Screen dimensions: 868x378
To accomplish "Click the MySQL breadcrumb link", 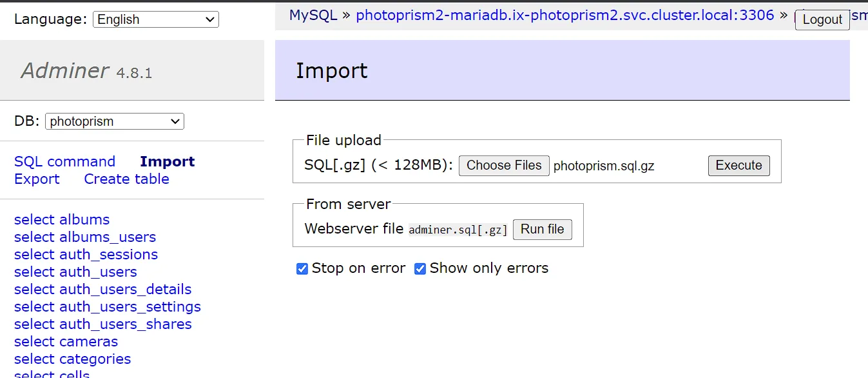I will 313,15.
